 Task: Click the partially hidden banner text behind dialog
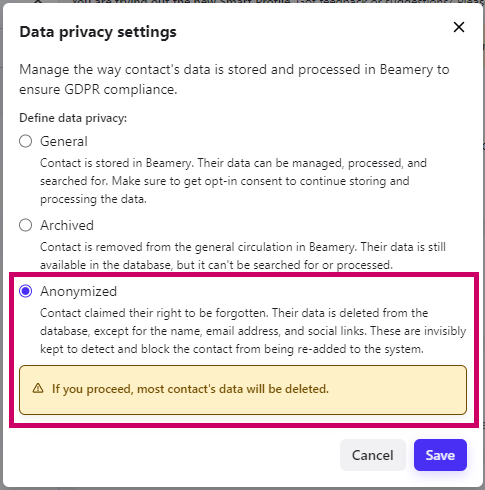click(260, 1)
